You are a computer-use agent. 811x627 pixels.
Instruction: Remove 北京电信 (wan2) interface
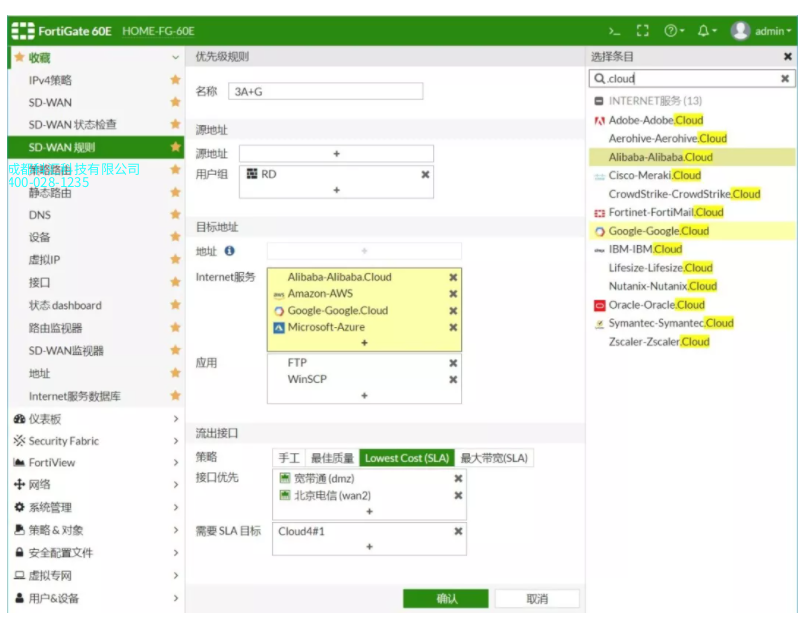click(458, 496)
